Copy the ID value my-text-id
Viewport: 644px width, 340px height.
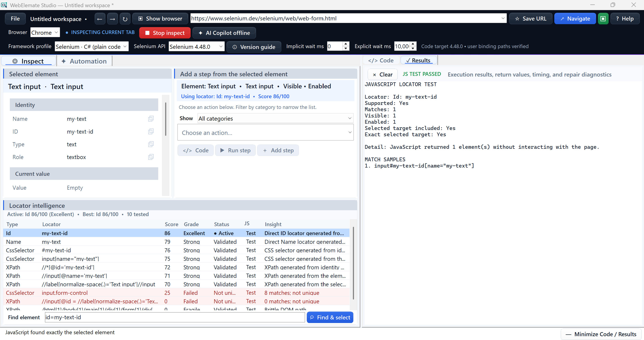pyautogui.click(x=151, y=131)
